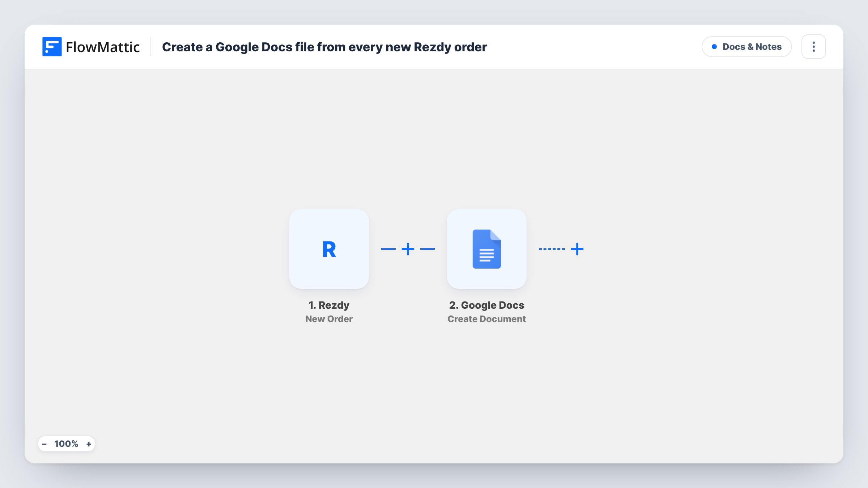This screenshot has height=488, width=868.
Task: Open the Google Docs action step card
Action: [486, 249]
